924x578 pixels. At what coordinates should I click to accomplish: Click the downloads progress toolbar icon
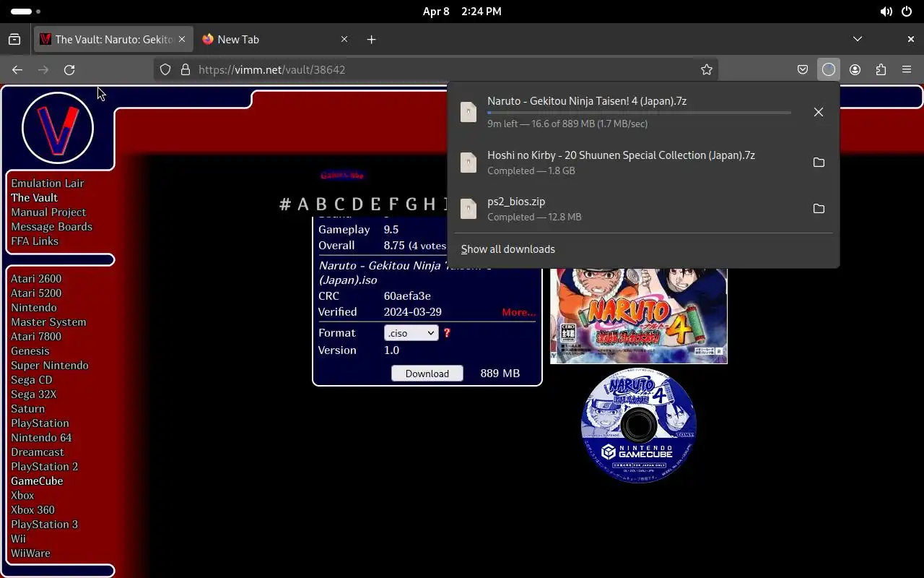[829, 69]
